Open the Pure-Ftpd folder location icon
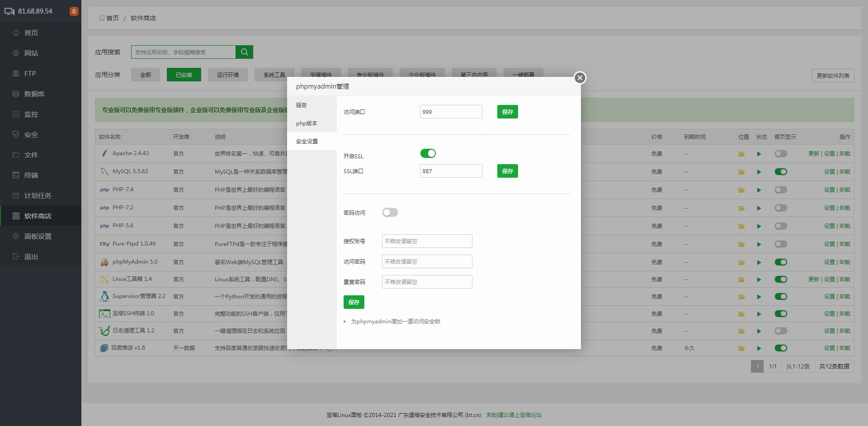 tap(741, 244)
